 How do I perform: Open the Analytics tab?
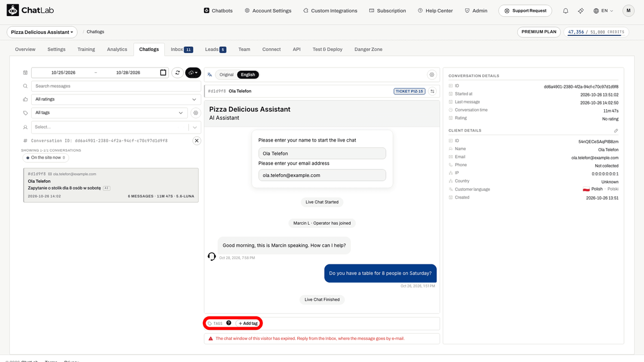point(117,49)
